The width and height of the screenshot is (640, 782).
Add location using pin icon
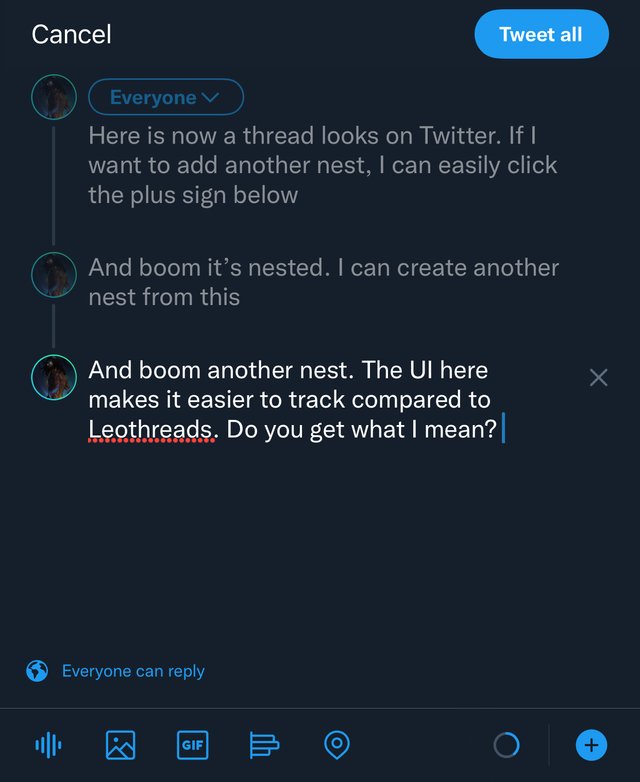(x=337, y=745)
